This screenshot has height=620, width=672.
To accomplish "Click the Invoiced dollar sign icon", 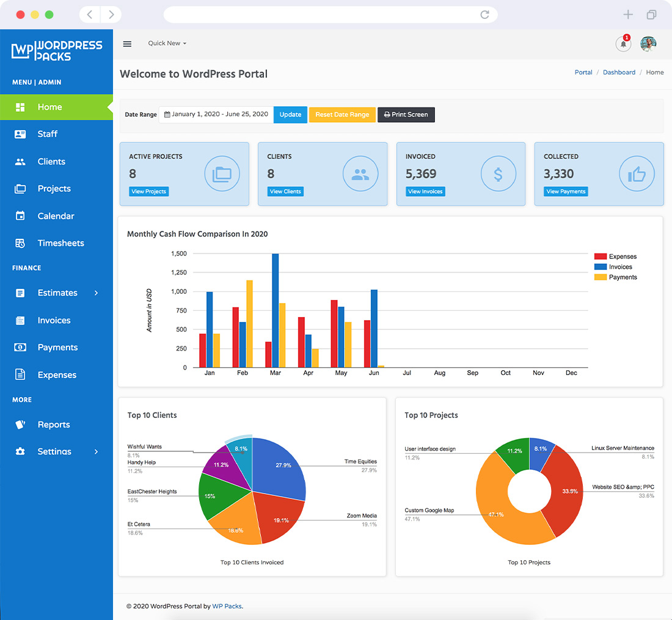I will (x=498, y=174).
